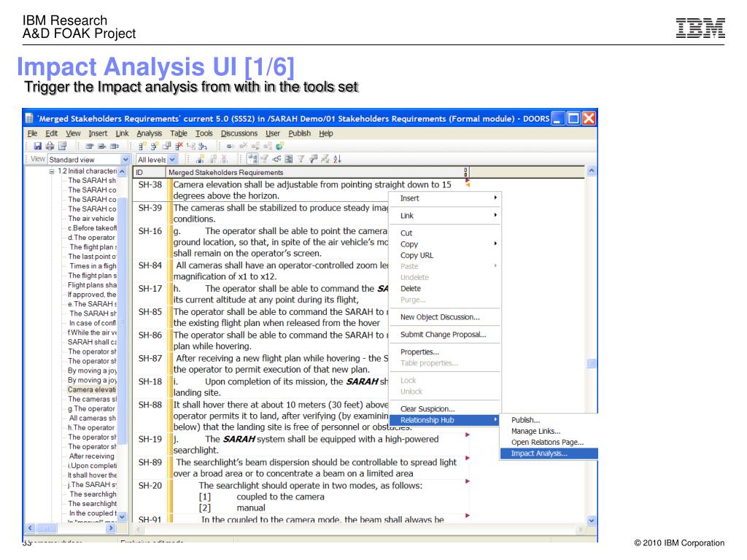This screenshot has height=560, width=747.
Task: Click the table columns icon near the filter
Action: tap(289, 159)
